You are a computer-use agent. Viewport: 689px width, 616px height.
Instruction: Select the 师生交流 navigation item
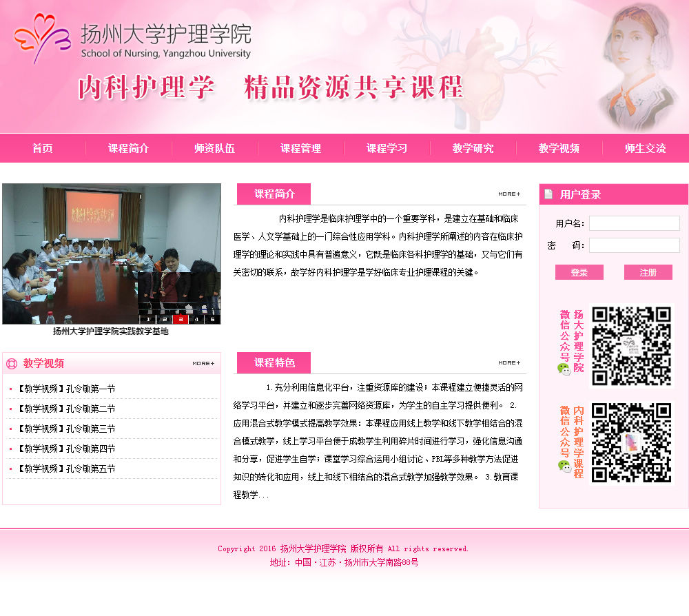646,149
